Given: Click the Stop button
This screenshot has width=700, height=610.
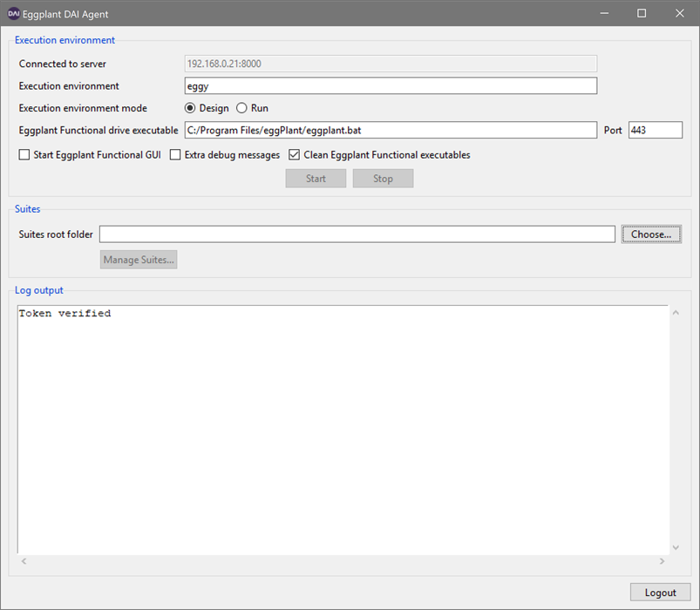Looking at the screenshot, I should (383, 179).
